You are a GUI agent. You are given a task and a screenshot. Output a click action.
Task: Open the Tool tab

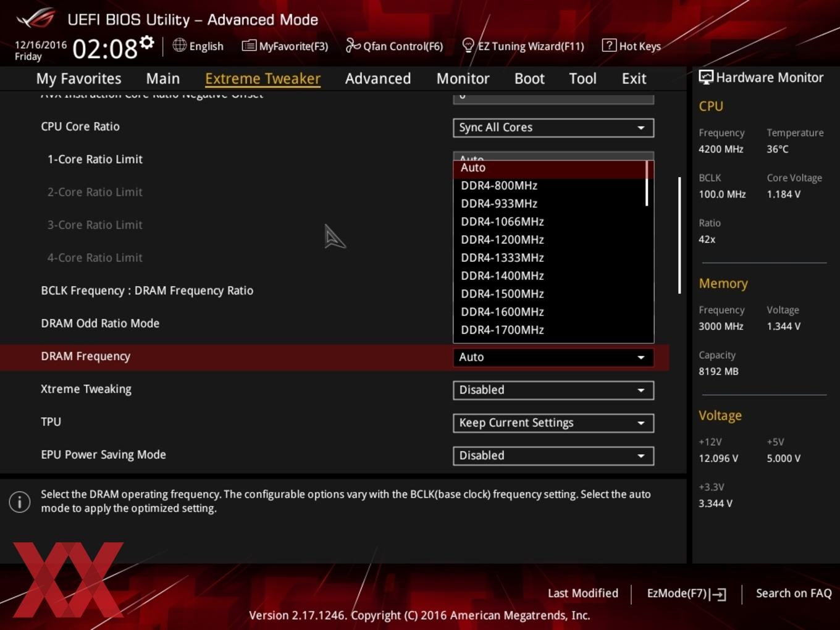(582, 78)
